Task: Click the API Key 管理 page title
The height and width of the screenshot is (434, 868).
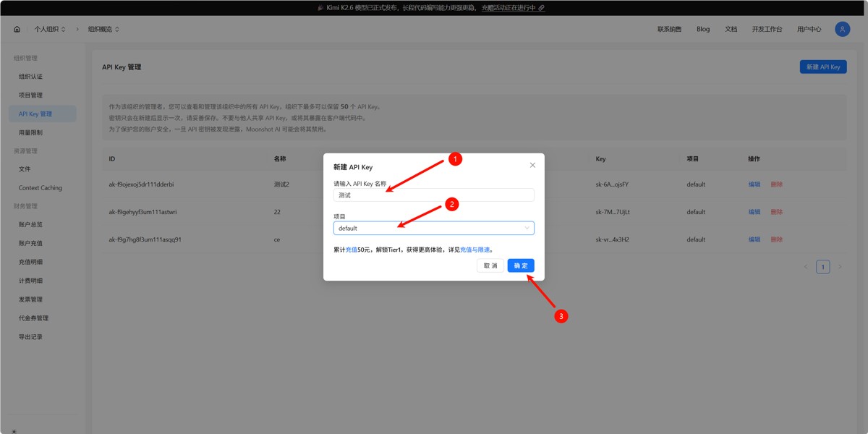Action: tap(122, 67)
